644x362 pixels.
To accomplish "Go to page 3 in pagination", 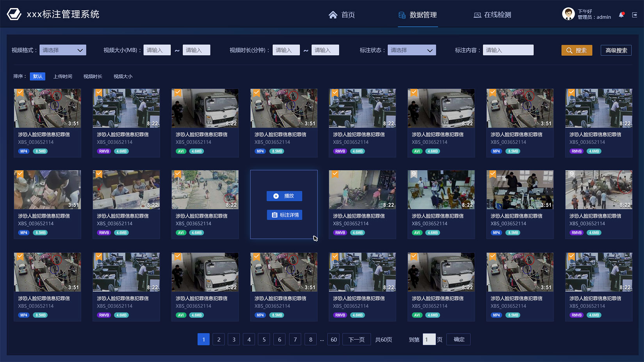I will (x=234, y=339).
